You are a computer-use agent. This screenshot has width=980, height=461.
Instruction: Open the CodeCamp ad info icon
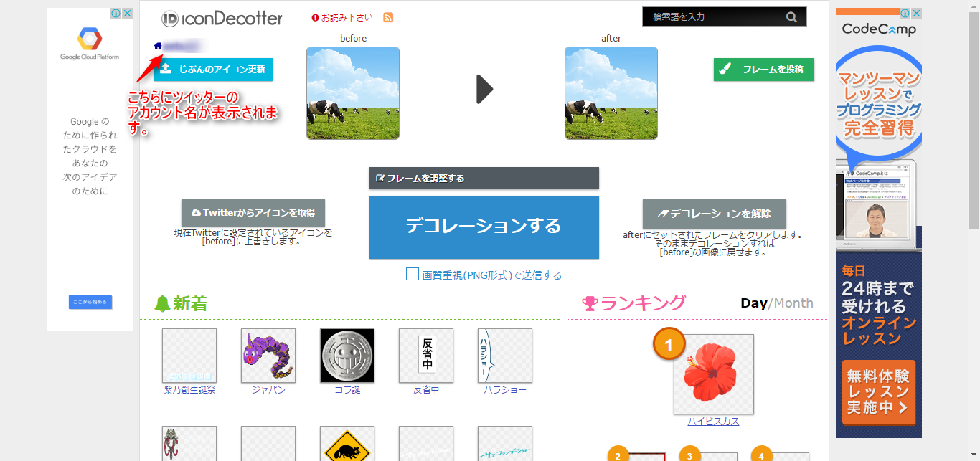point(905,14)
